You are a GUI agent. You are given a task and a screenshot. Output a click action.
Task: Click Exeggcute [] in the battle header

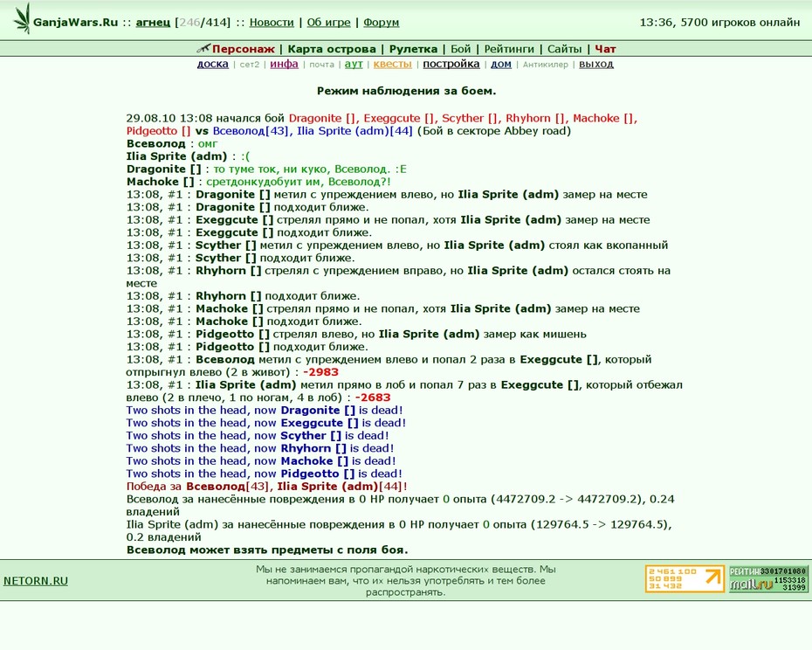pyautogui.click(x=399, y=118)
